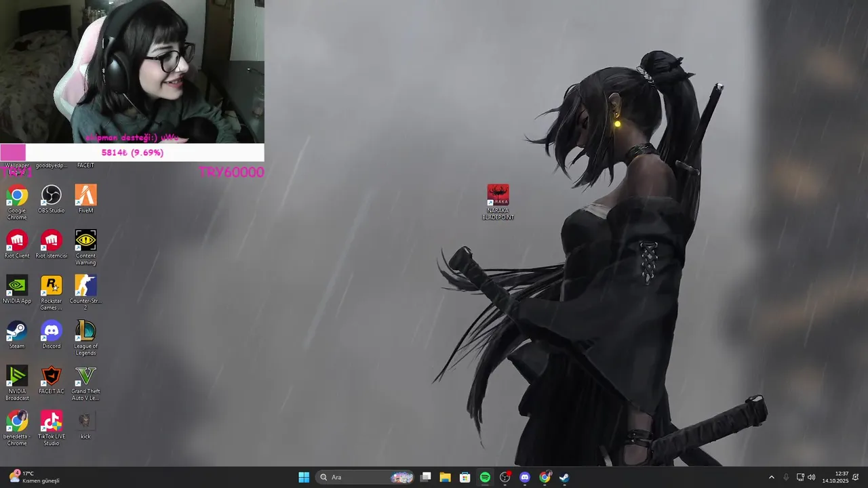
Task: Open Task View from the taskbar
Action: coord(426,477)
